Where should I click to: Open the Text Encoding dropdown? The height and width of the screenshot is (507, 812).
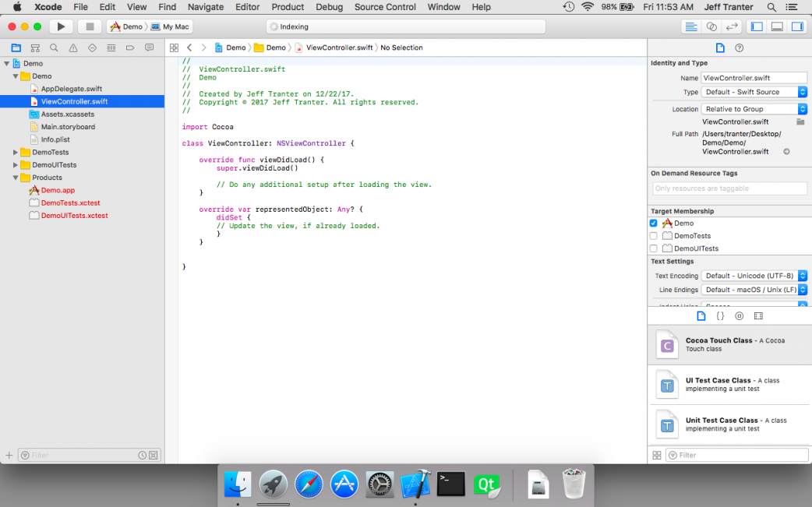click(754, 276)
